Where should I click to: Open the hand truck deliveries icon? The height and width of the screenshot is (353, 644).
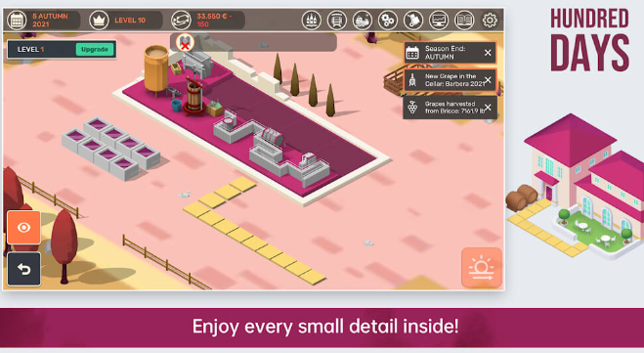(x=413, y=20)
